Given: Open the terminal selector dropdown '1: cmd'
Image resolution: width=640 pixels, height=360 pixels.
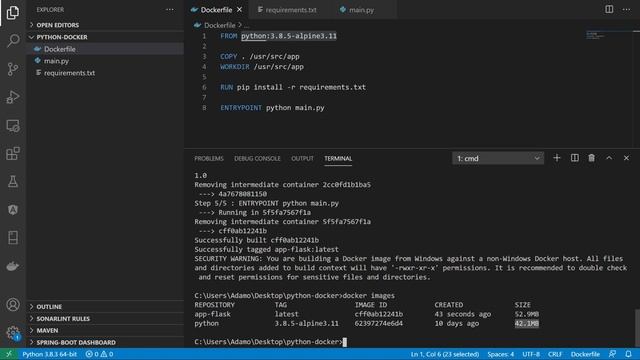Looking at the screenshot, I should click(498, 158).
